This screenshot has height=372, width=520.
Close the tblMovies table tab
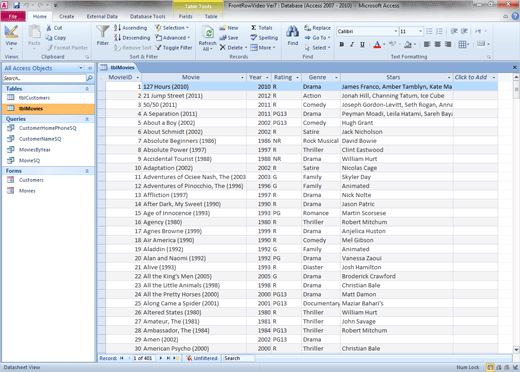(515, 67)
